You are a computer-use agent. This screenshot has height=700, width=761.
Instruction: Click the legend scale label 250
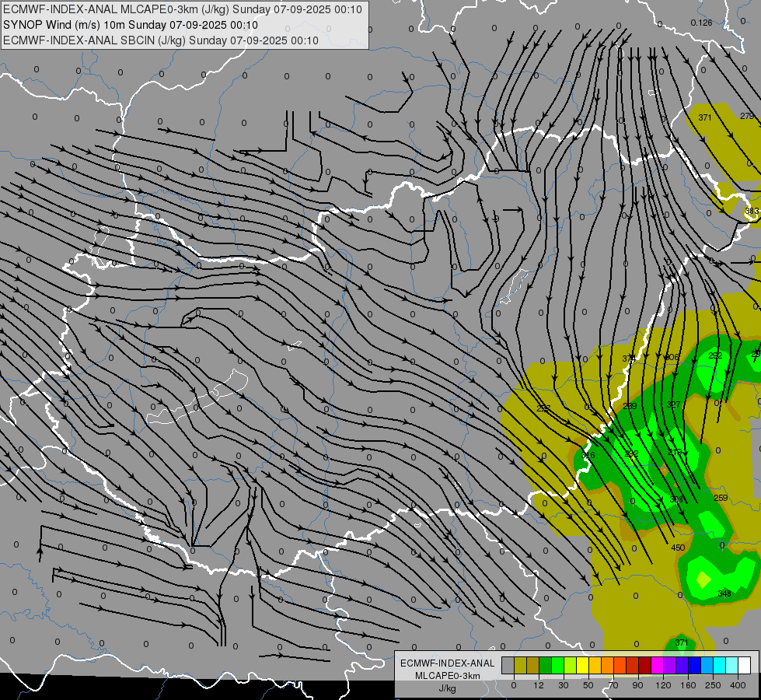[713, 685]
